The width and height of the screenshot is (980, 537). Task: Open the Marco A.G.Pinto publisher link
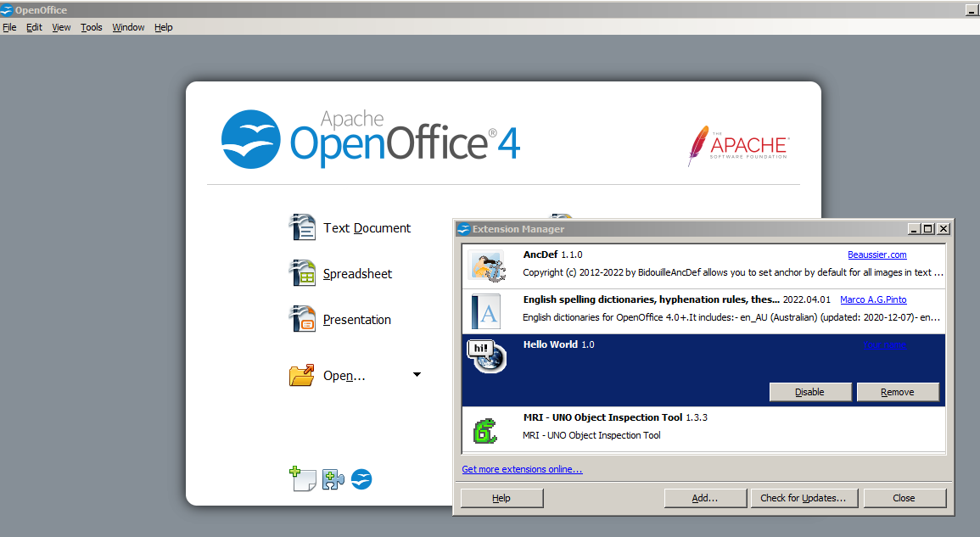pyautogui.click(x=873, y=299)
